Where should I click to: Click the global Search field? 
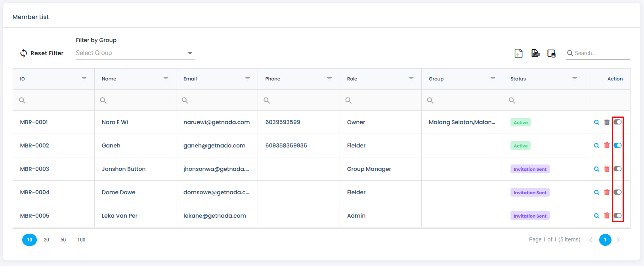[x=598, y=53]
